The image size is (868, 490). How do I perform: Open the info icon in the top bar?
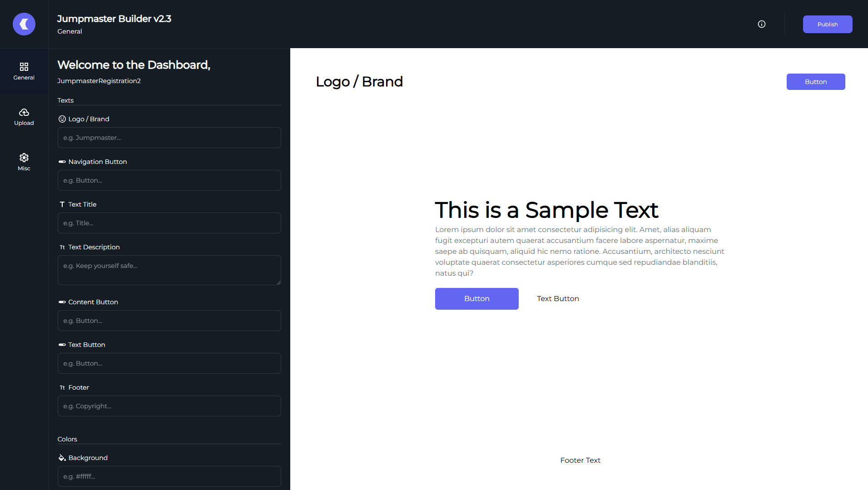762,24
